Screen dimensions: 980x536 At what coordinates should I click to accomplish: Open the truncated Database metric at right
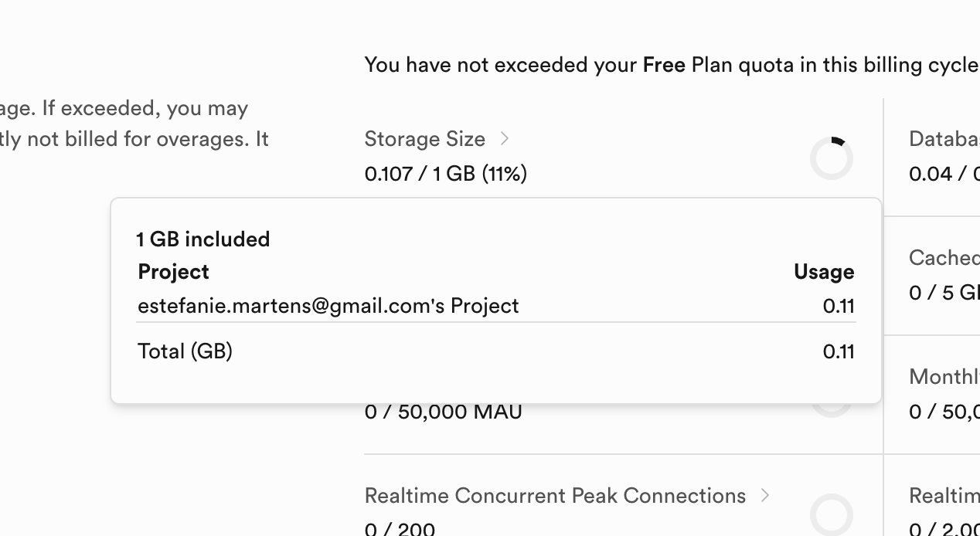pyautogui.click(x=944, y=139)
